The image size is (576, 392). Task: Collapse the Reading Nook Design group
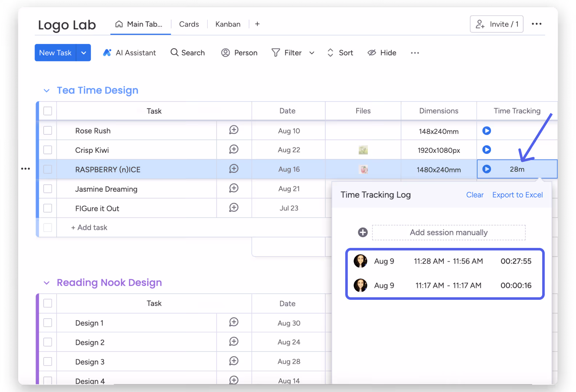pos(47,283)
